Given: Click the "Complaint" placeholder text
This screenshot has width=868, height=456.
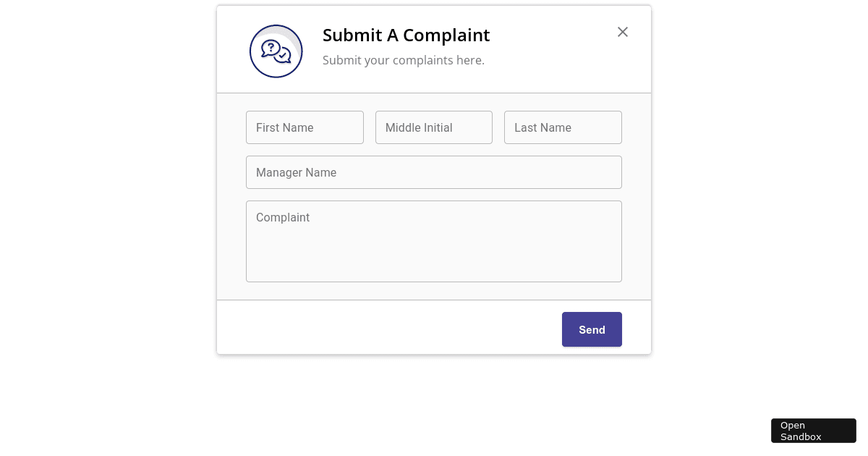Looking at the screenshot, I should [x=283, y=217].
